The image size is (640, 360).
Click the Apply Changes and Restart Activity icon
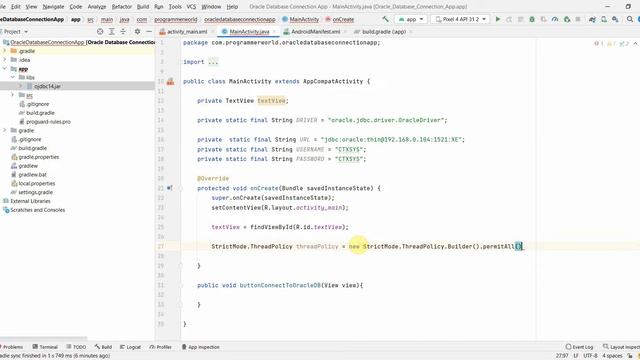click(x=509, y=19)
